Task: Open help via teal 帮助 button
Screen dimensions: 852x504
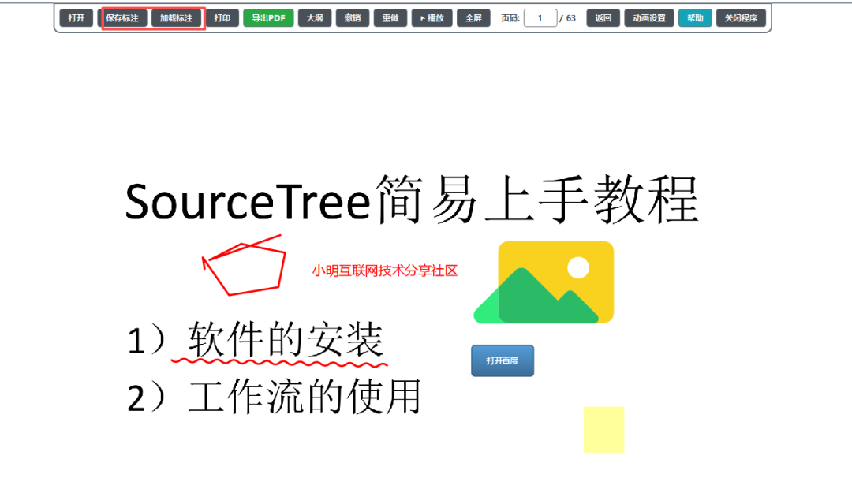Action: 695,18
